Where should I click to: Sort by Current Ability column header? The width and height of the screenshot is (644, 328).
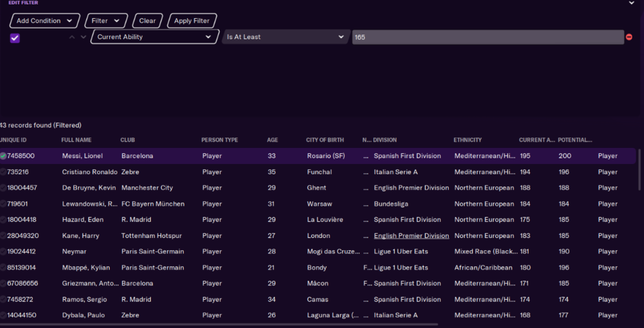[537, 140]
